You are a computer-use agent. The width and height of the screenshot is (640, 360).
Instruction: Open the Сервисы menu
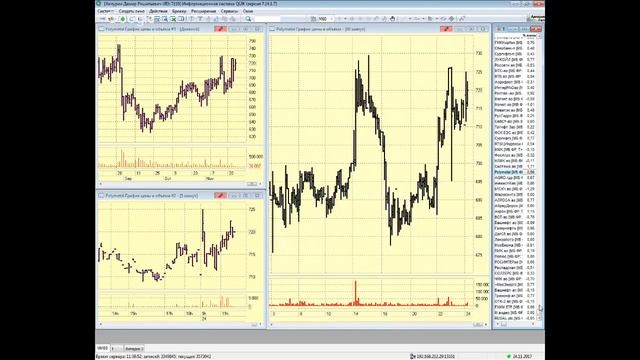[x=229, y=11]
